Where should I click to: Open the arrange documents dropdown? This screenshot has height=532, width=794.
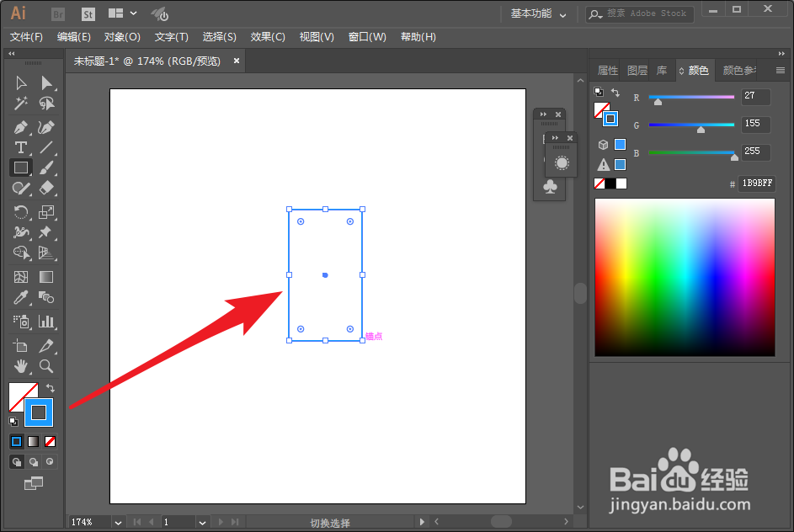123,13
